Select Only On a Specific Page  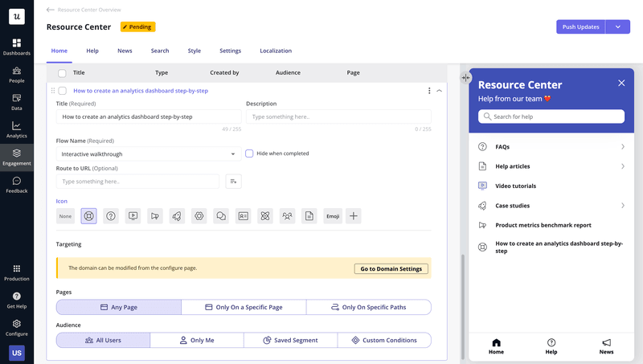[x=244, y=307]
